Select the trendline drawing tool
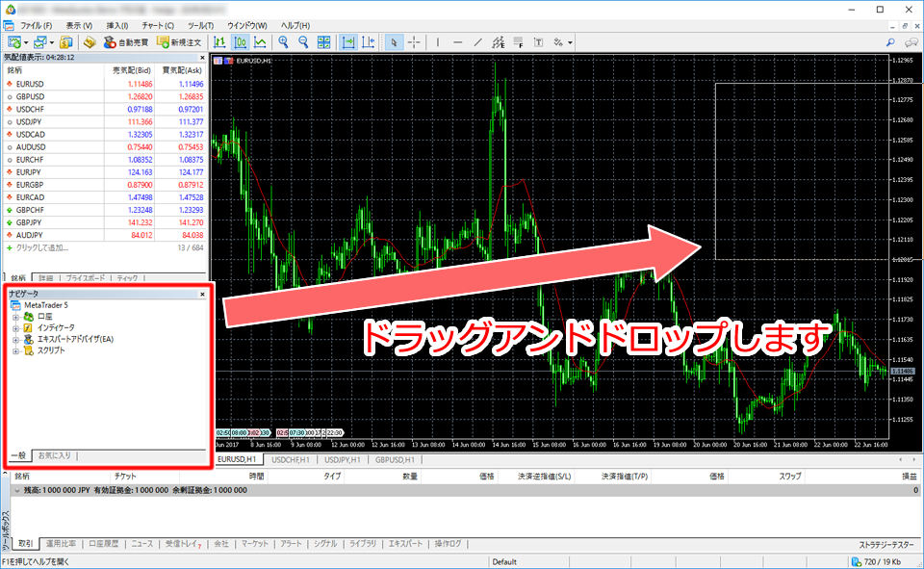924x569 pixels. [477, 41]
